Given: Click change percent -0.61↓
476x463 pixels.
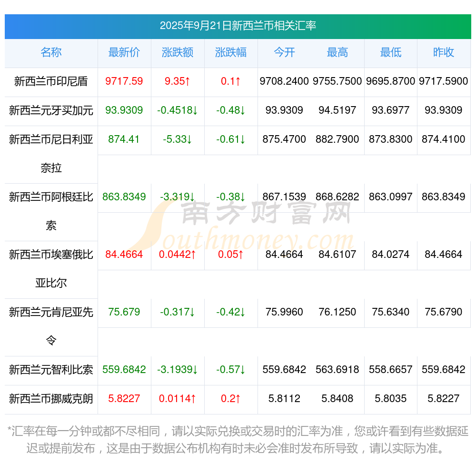Looking at the screenshot, I should (x=231, y=139).
